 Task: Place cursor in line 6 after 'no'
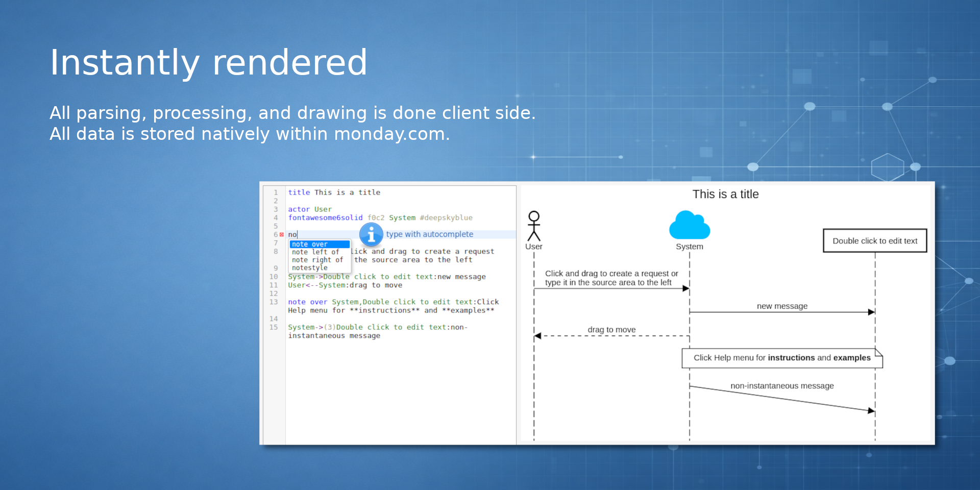298,235
